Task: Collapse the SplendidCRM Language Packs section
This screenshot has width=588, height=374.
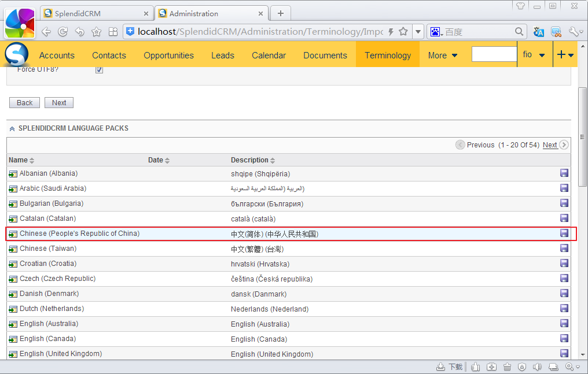Action: [x=12, y=129]
